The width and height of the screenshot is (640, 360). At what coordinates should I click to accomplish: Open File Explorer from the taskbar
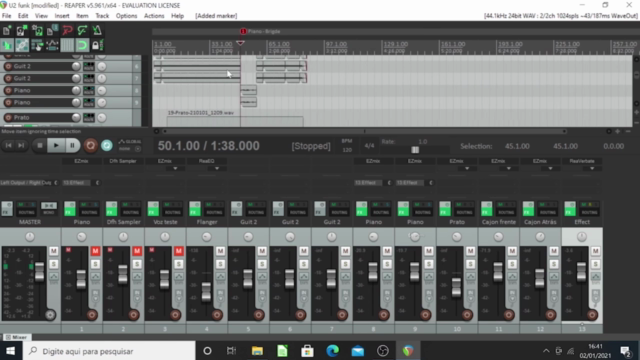(257, 351)
